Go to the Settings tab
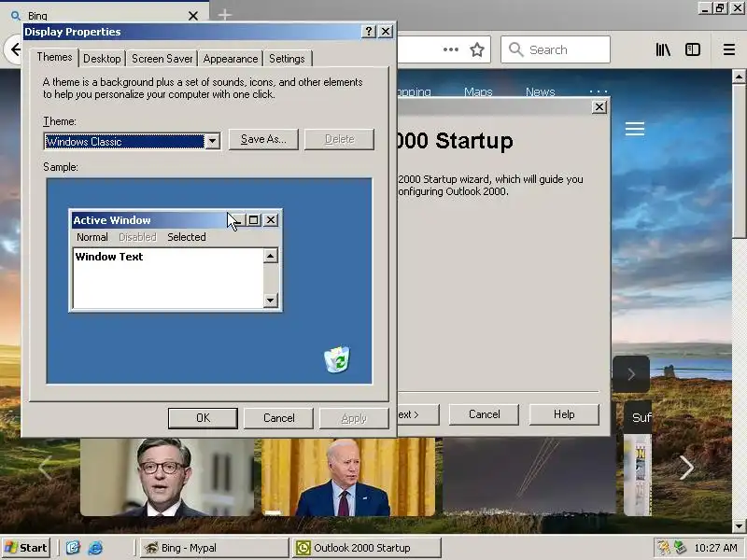 (x=287, y=59)
